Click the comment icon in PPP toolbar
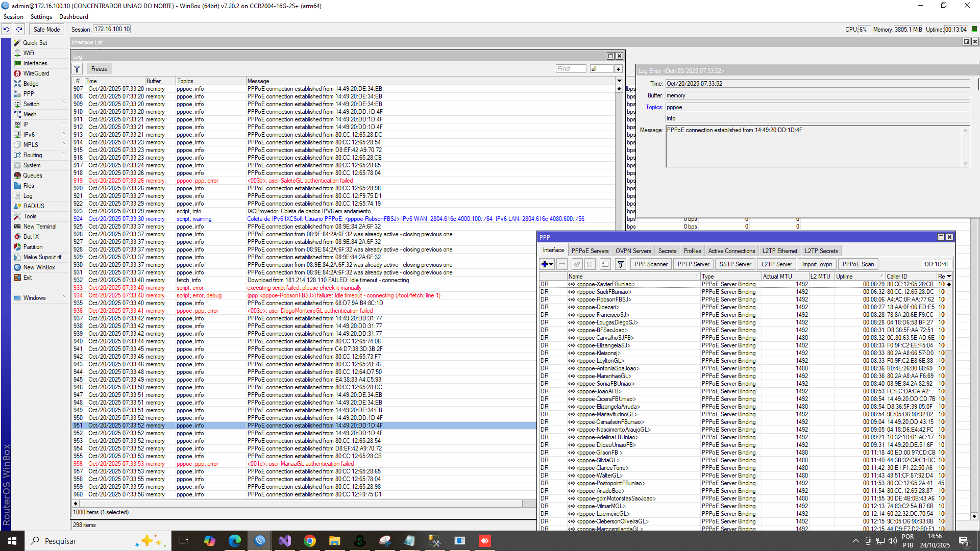 (605, 264)
